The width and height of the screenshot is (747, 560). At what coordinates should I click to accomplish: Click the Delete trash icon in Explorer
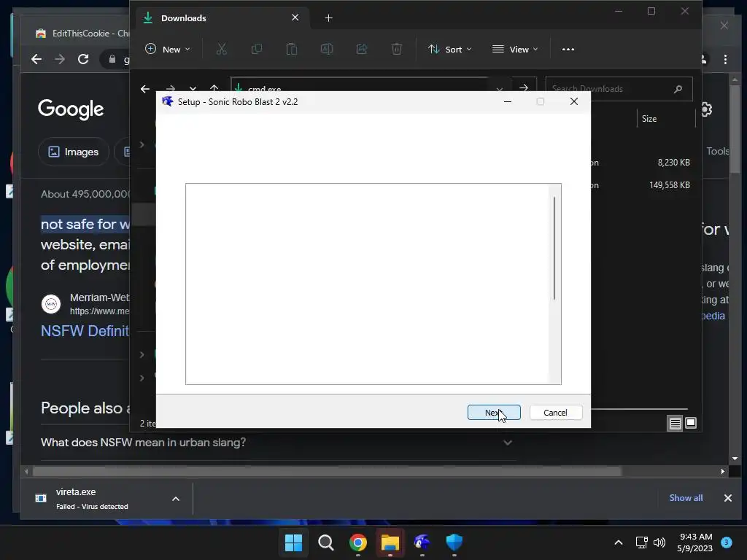tap(396, 49)
